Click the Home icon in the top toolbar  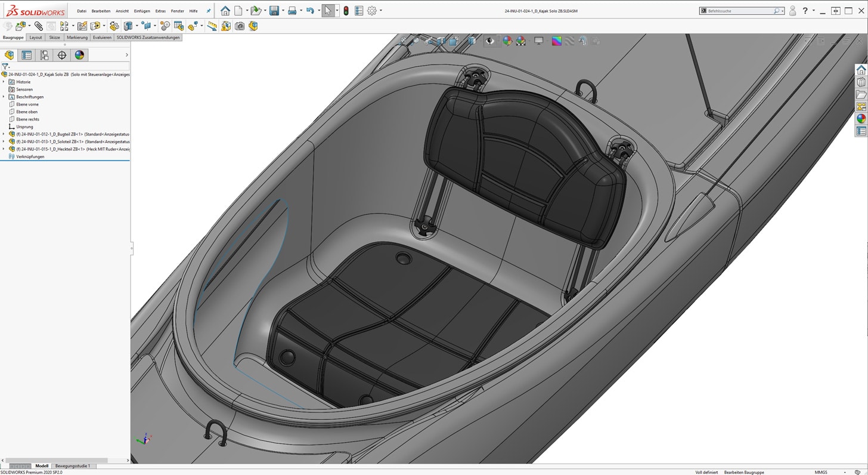point(225,11)
